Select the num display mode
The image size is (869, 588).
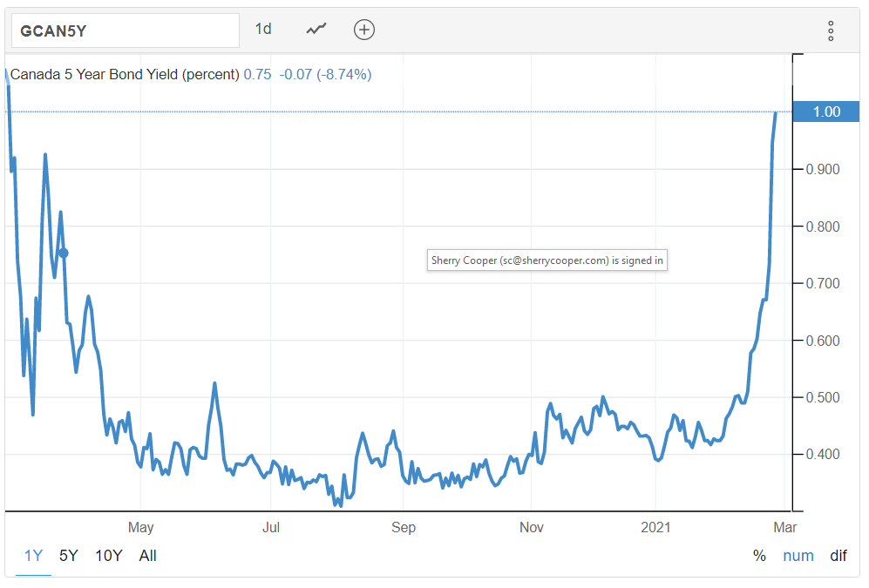pos(798,556)
